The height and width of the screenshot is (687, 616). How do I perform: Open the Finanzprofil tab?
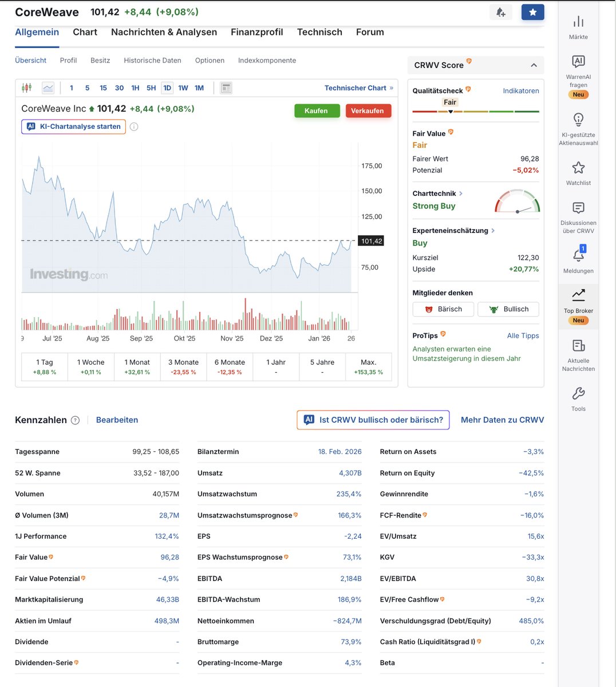click(257, 32)
